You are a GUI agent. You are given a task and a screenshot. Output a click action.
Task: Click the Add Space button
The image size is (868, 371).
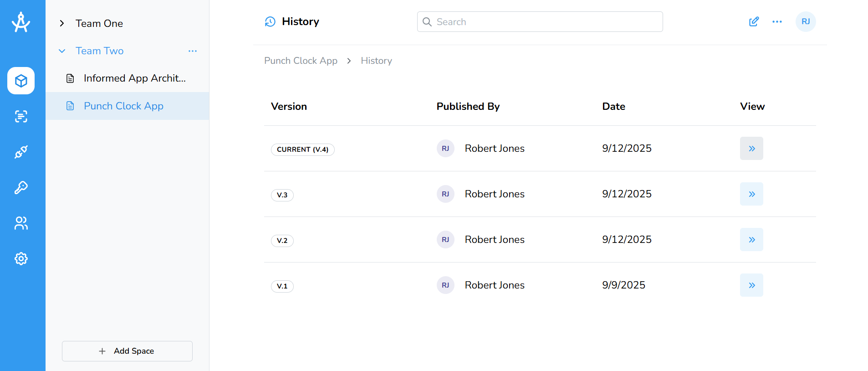click(x=127, y=351)
